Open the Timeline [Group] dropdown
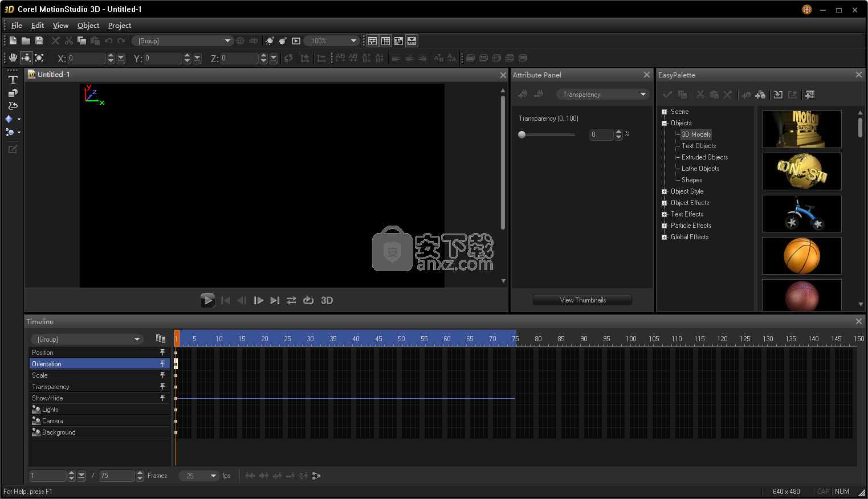 coord(87,339)
